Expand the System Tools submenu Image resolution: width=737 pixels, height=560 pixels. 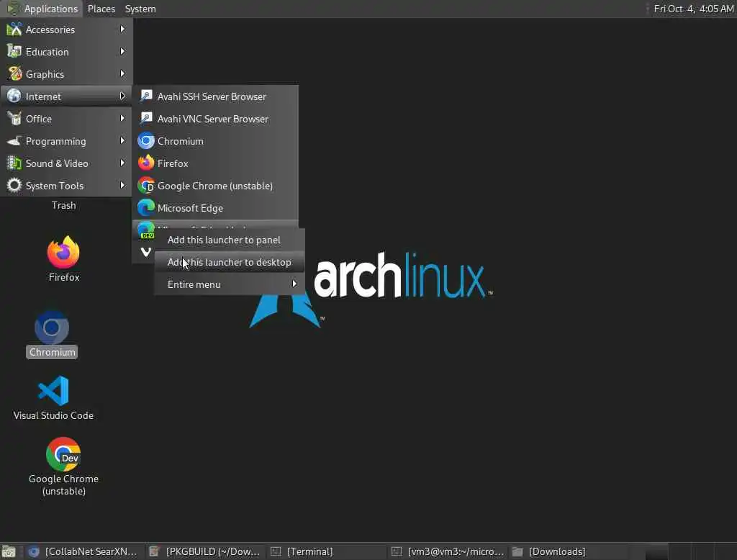pos(66,186)
